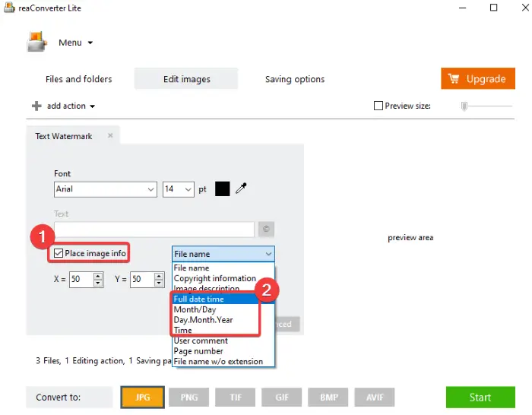This screenshot has height=415, width=532.
Task: Choose AVIF as the output format
Action: (375, 397)
